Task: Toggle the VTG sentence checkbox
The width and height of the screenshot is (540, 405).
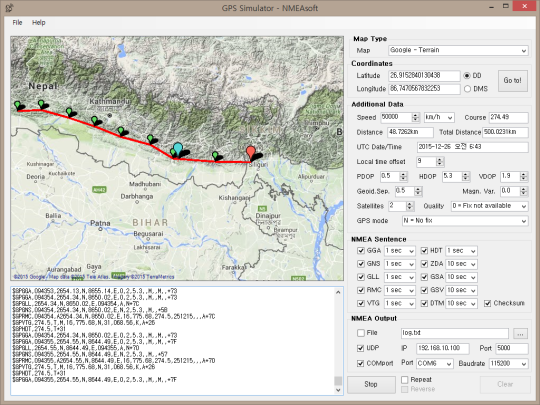Action: pyautogui.click(x=361, y=303)
